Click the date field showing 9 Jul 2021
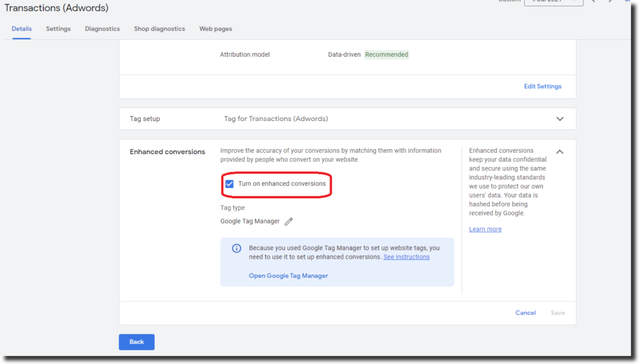This screenshot has height=364, width=639. click(x=553, y=2)
